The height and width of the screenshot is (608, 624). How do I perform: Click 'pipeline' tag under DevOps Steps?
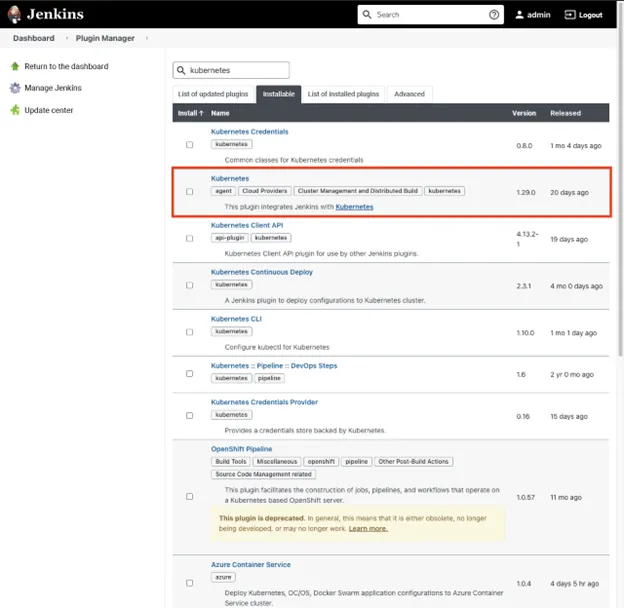(x=269, y=378)
